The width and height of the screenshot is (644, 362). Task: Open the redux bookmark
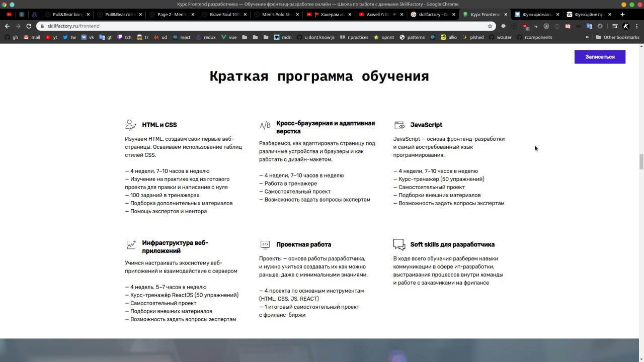tap(206, 37)
